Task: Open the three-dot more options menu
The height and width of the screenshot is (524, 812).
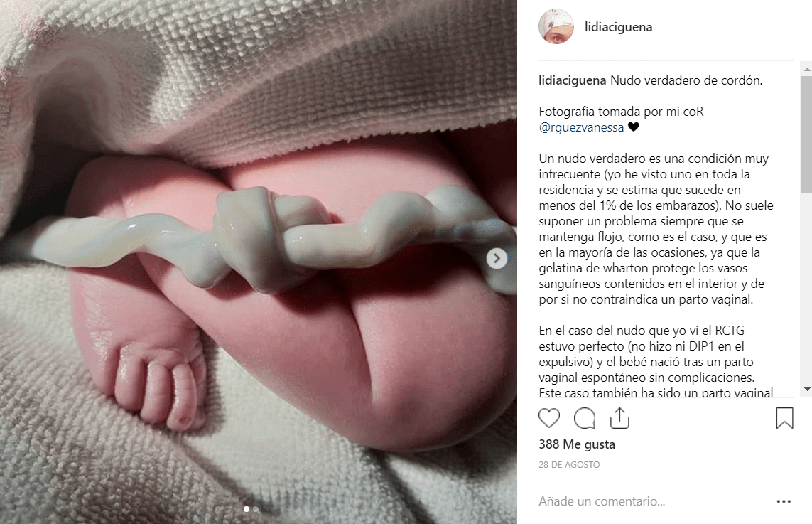Action: click(x=784, y=501)
